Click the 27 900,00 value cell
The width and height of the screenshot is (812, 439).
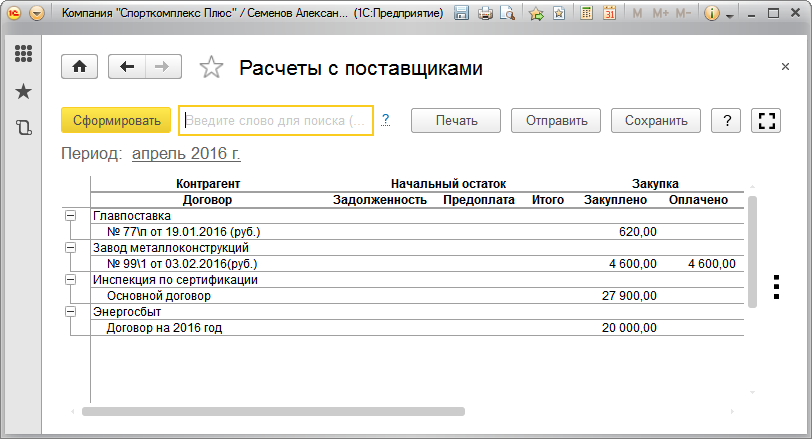(x=629, y=296)
